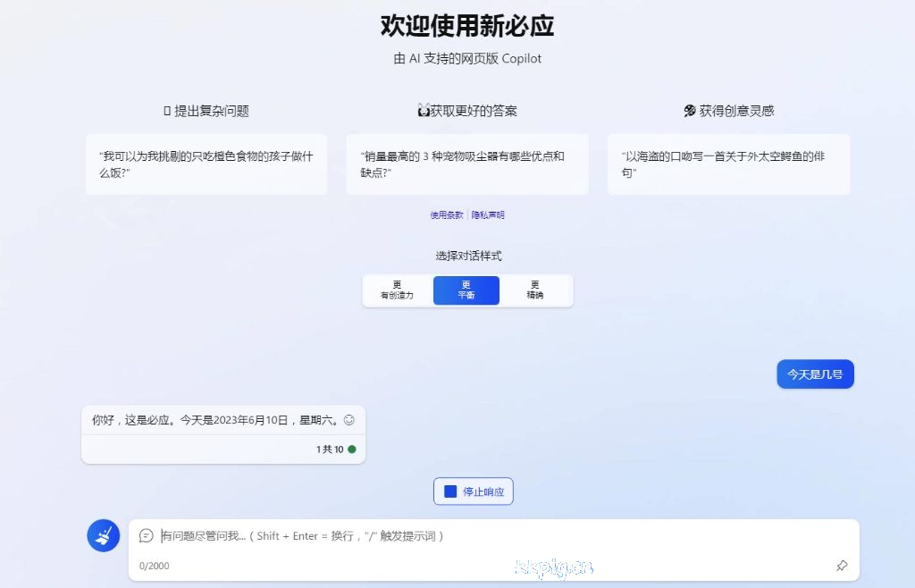This screenshot has width=915, height=588.
Task: Click the sent message bubble 今天是几号
Action: point(815,374)
